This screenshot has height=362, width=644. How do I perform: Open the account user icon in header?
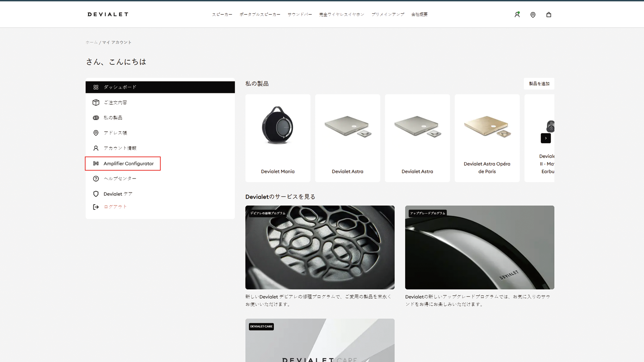coord(517,14)
